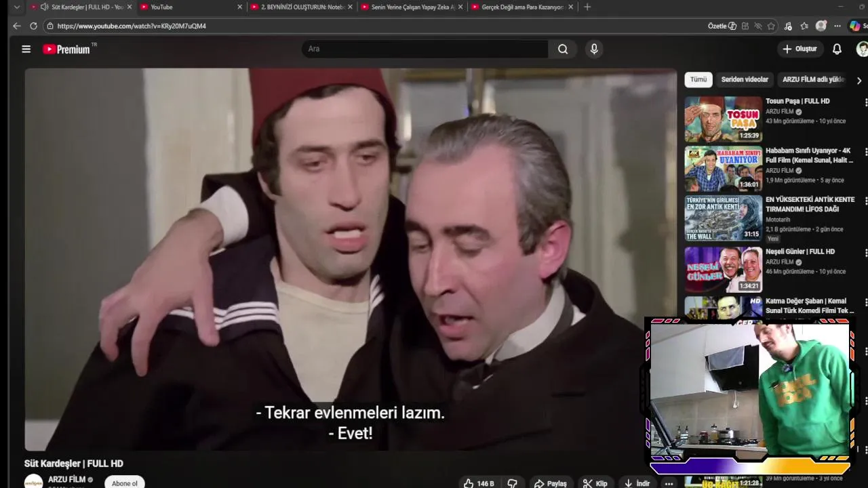Dislike the video with thumbs-down

click(x=513, y=483)
